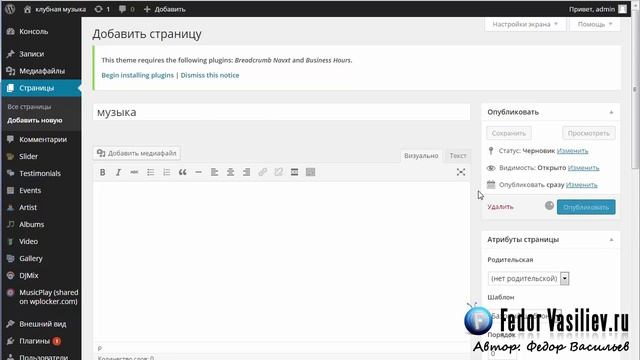This screenshot has width=640, height=360.
Task: Switch to Текст editor tab
Action: [x=458, y=156]
